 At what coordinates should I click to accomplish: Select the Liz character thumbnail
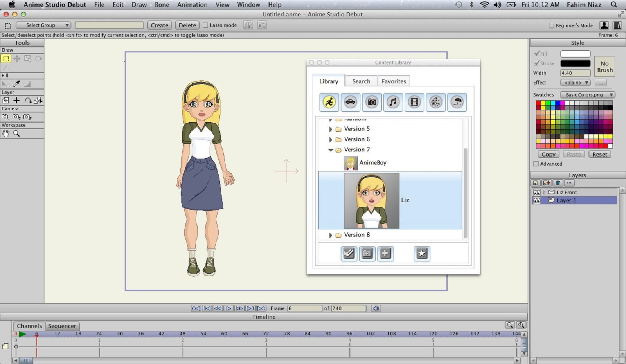[371, 201]
